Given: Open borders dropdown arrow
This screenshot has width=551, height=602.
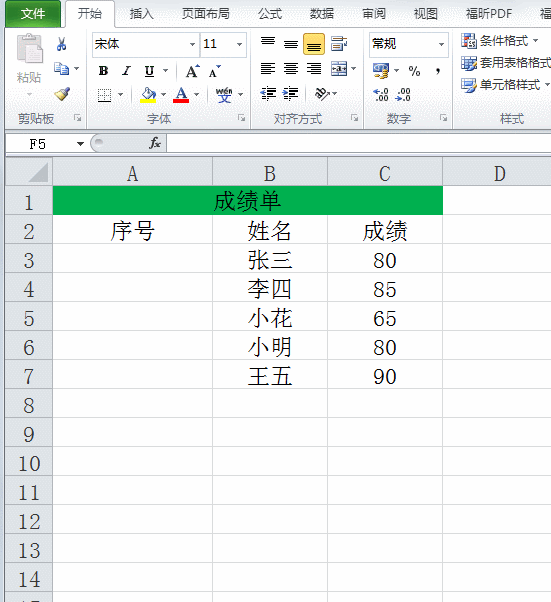Looking at the screenshot, I should [120, 95].
